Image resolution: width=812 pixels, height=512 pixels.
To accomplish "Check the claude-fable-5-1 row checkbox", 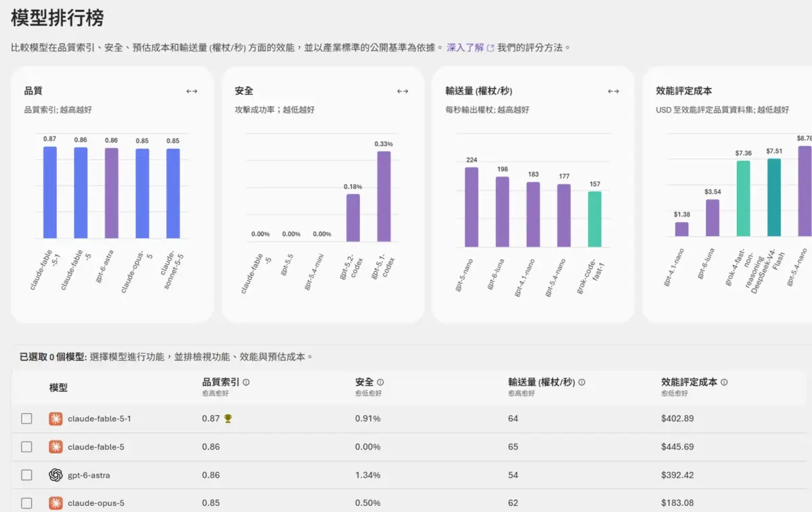I will (26, 419).
